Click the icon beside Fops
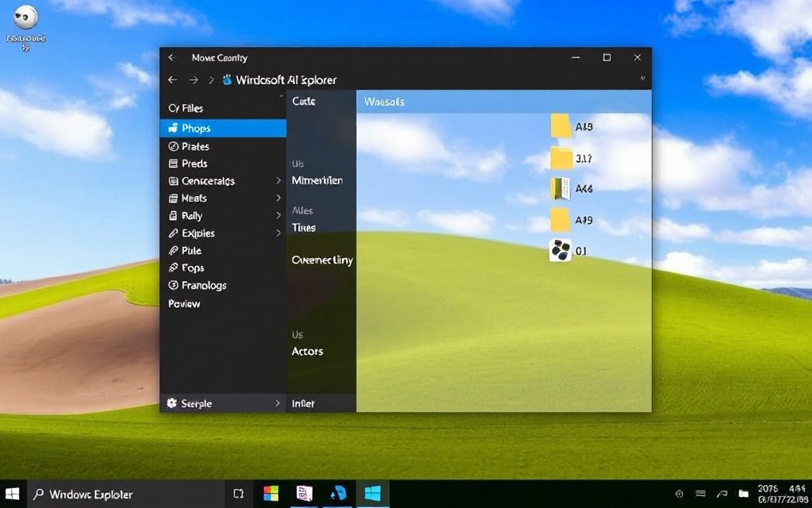Screen dimensions: 812x508 (174, 268)
